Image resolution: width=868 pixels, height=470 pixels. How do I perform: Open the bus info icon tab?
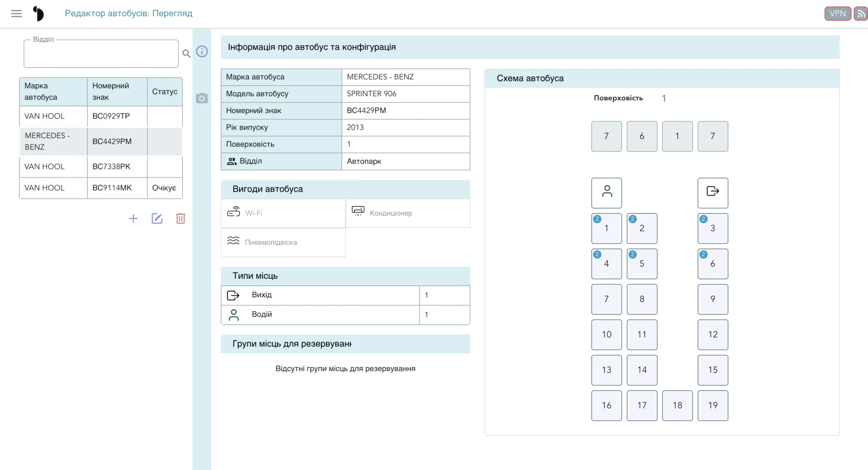(202, 52)
